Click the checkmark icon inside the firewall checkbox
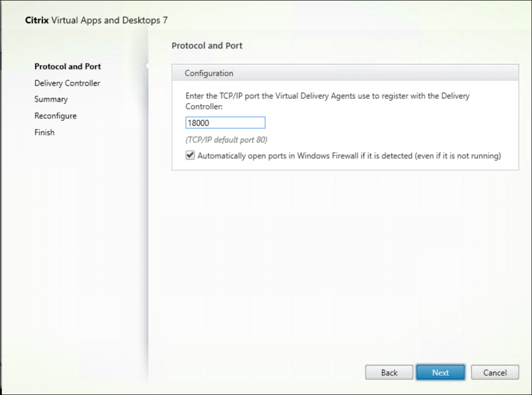532x395 pixels. tap(190, 156)
